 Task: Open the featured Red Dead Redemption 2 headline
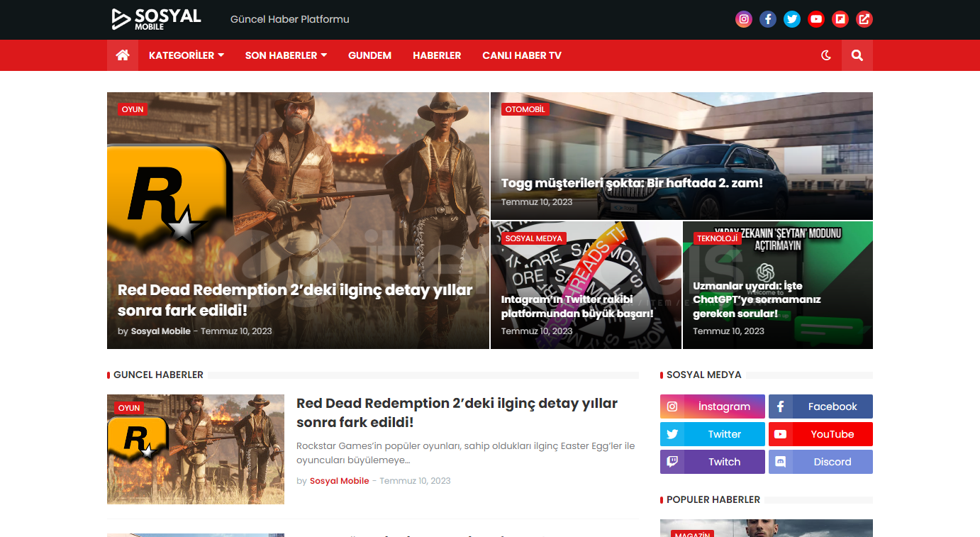(x=295, y=300)
